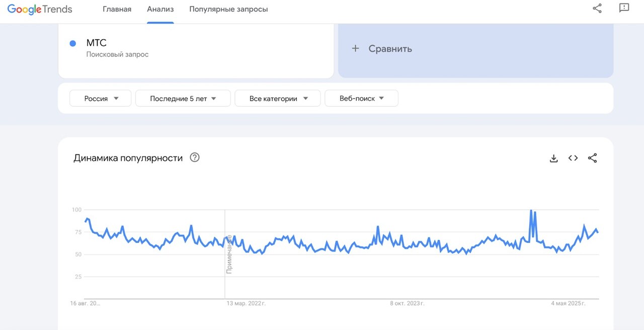Share the Динамика популярности chart
The image size is (644, 330).
click(x=592, y=157)
